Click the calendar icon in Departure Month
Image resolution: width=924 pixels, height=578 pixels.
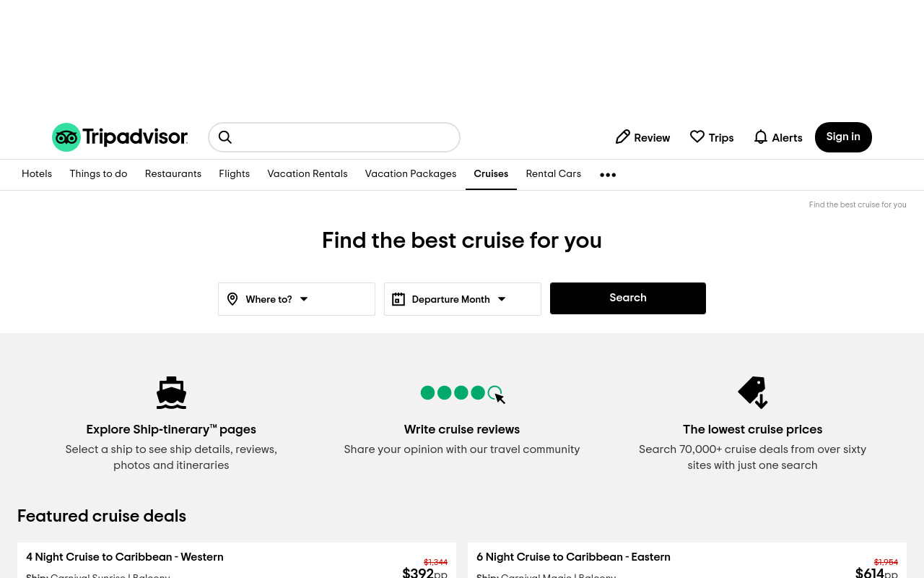pyautogui.click(x=398, y=299)
